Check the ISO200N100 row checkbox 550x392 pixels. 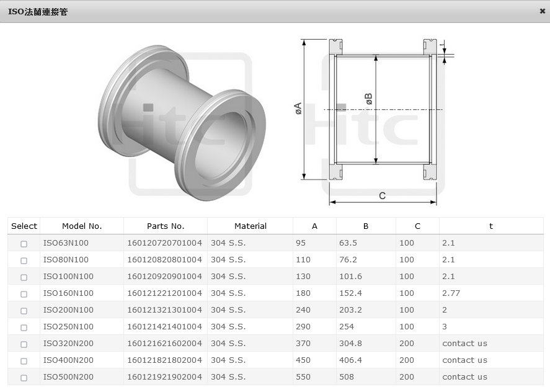pyautogui.click(x=24, y=311)
